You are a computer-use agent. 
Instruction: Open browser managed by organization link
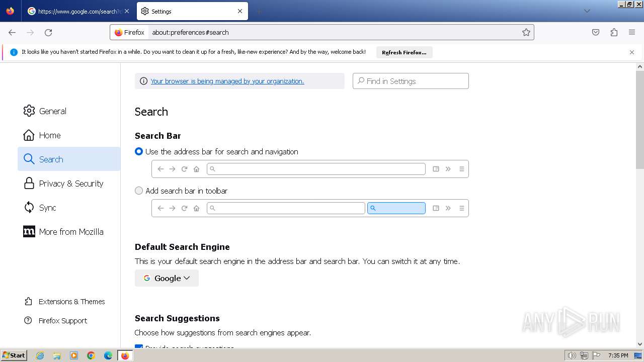227,81
